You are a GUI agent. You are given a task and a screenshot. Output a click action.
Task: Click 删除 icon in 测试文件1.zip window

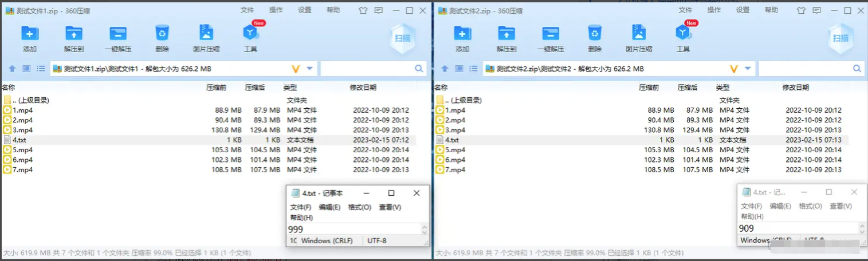162,33
